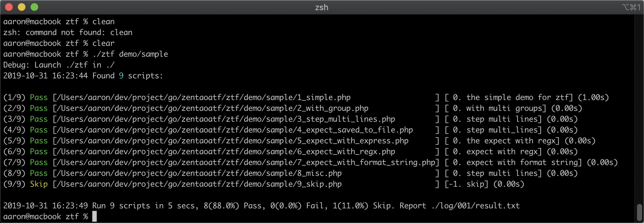Click the ./log/001/result.txt report path
This screenshot has height=223, width=644.
click(475, 206)
